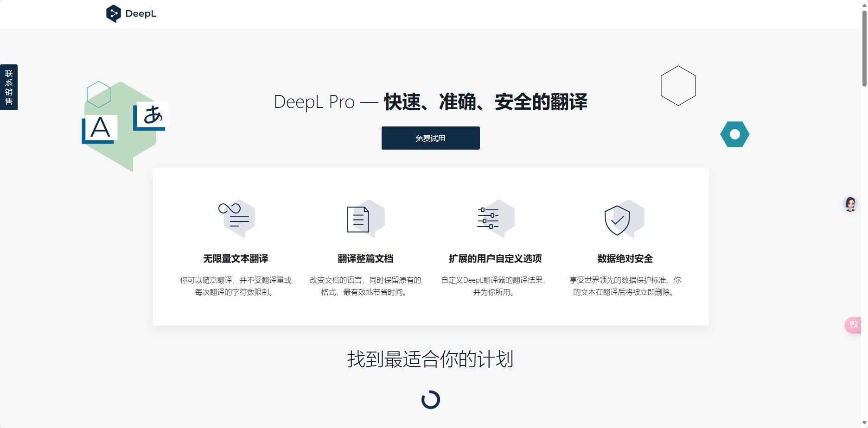Click the 扩展的用户自定义选项 feature title
Viewport: 868px width, 428px height.
point(495,259)
